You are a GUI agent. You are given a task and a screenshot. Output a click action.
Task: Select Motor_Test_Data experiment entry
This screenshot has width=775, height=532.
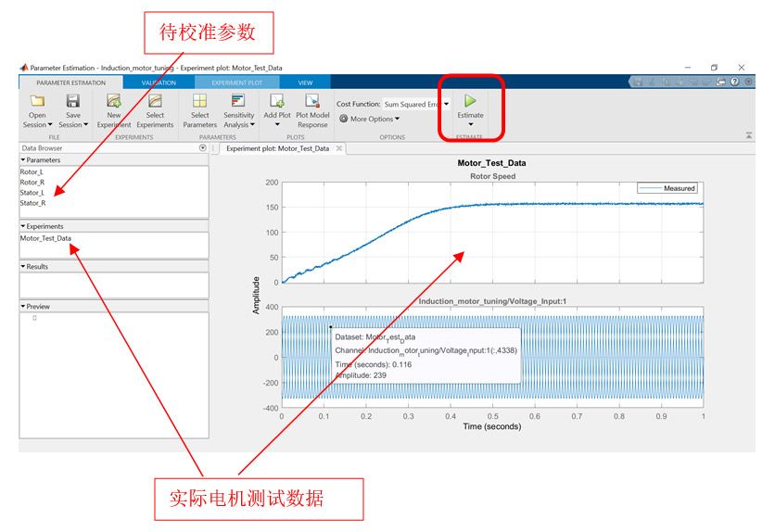45,238
